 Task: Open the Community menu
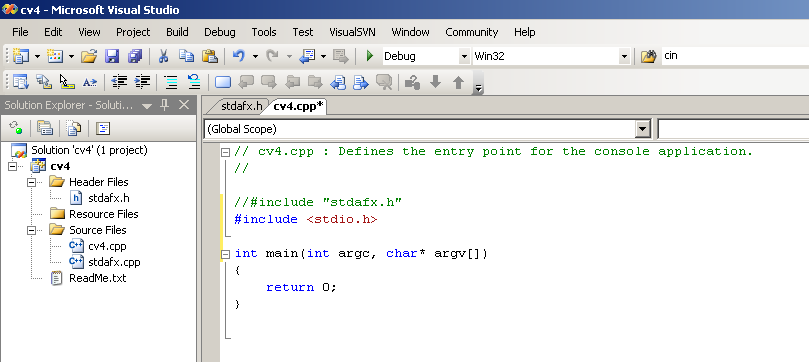472,32
